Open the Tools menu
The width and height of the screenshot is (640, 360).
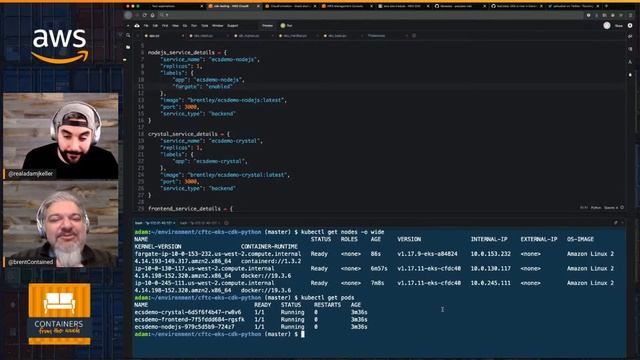pos(204,25)
